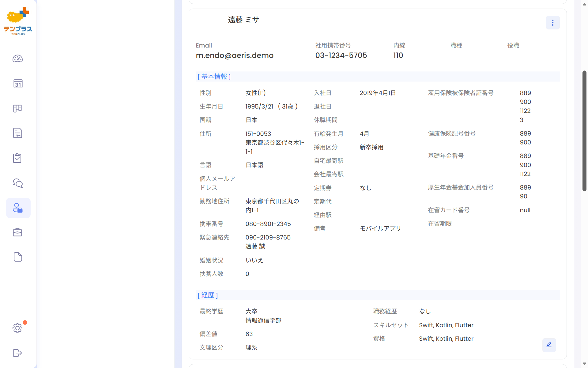Open the dashboard speedometer icon
The image size is (588, 368).
(18, 59)
